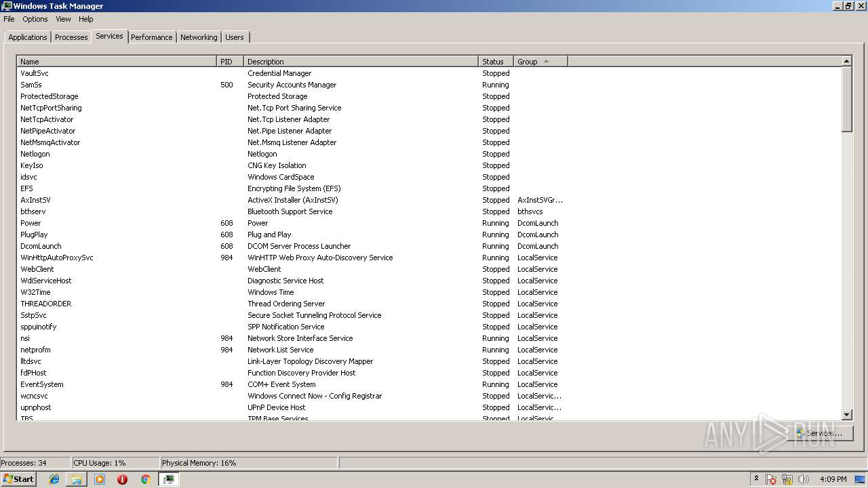Select the wcncsvc service

point(34,396)
